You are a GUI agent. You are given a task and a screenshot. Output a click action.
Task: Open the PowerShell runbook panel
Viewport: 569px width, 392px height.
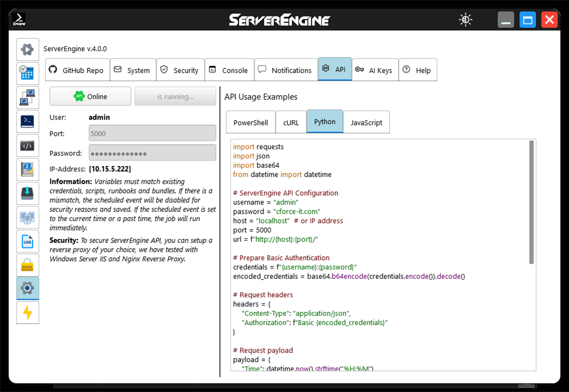pos(27,169)
